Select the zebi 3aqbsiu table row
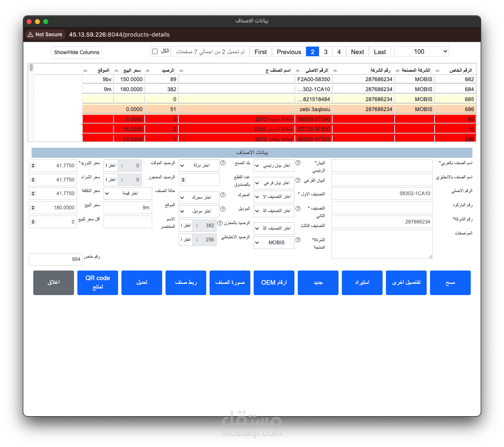Image resolution: width=504 pixels, height=447 pixels. (279, 109)
